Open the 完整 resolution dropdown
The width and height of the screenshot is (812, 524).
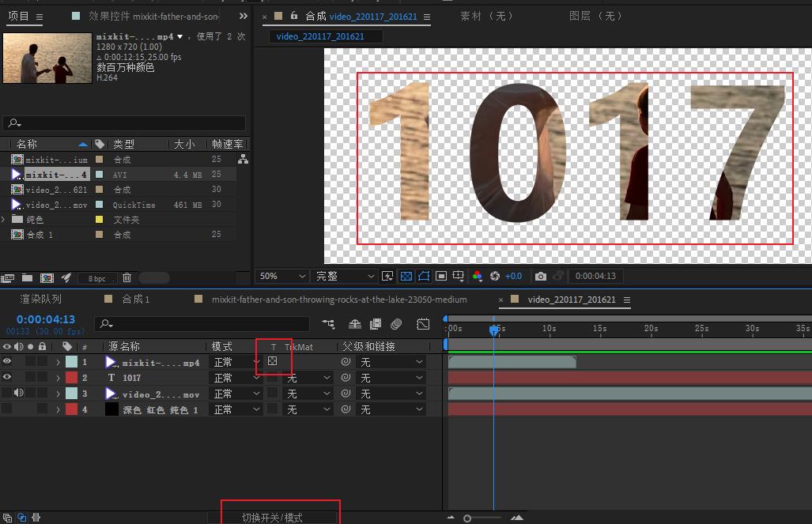tap(345, 276)
